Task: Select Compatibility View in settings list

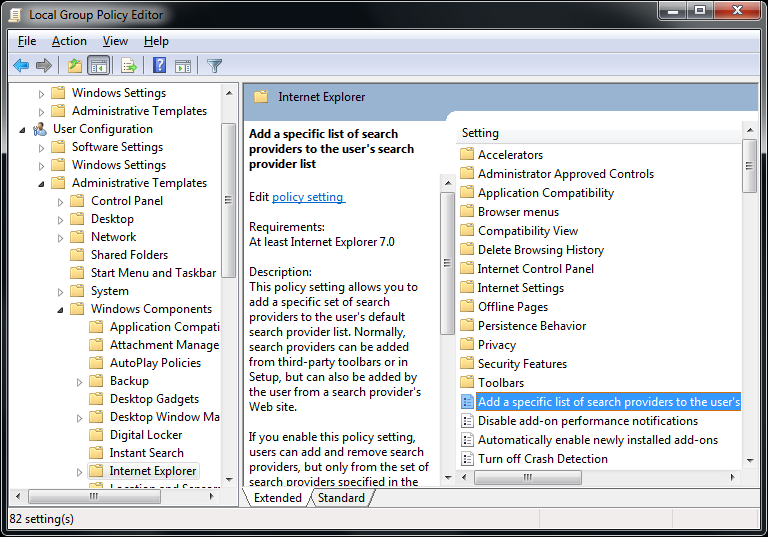Action: 528,231
